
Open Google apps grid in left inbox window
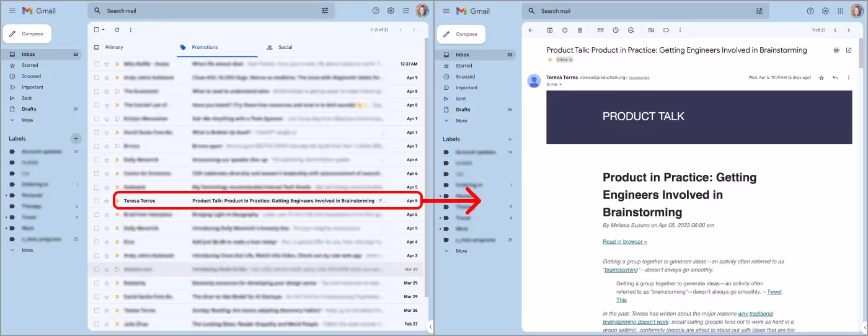tap(406, 11)
